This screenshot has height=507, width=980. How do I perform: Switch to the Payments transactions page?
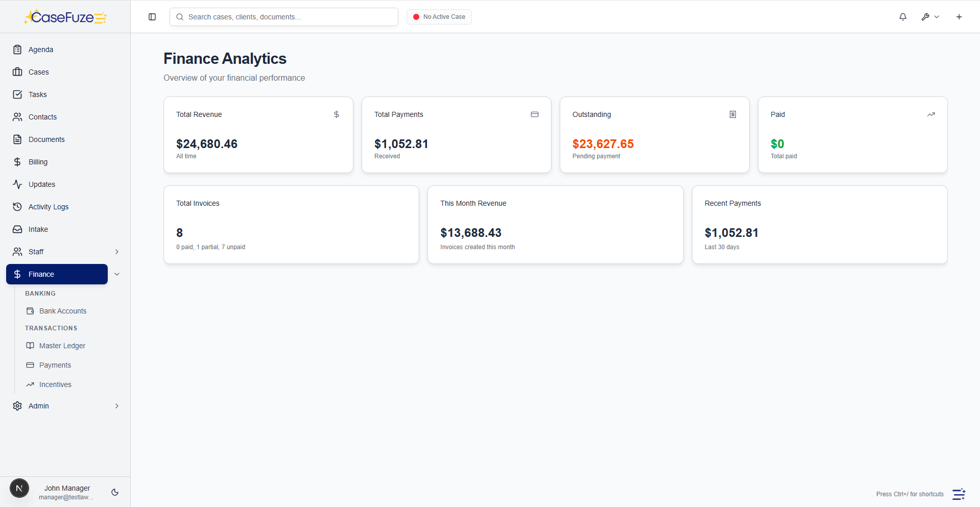coord(55,365)
